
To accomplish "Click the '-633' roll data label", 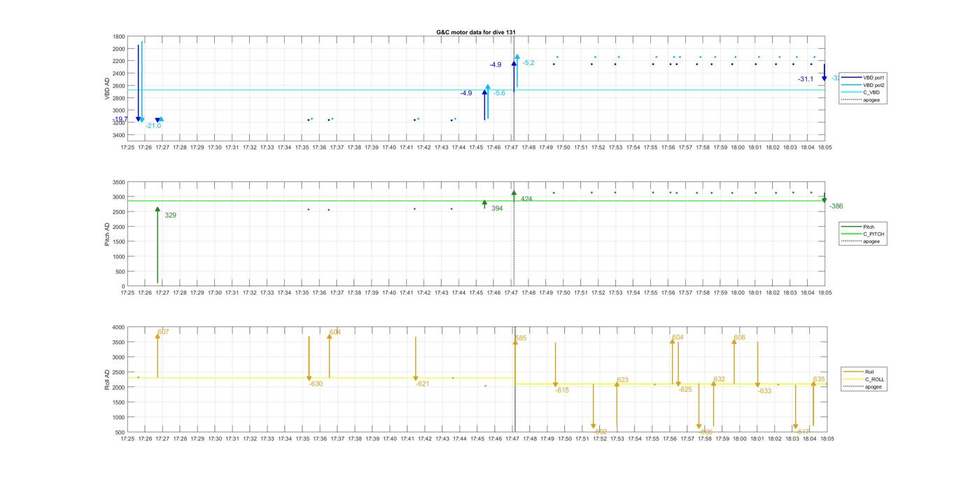I will click(x=764, y=391).
